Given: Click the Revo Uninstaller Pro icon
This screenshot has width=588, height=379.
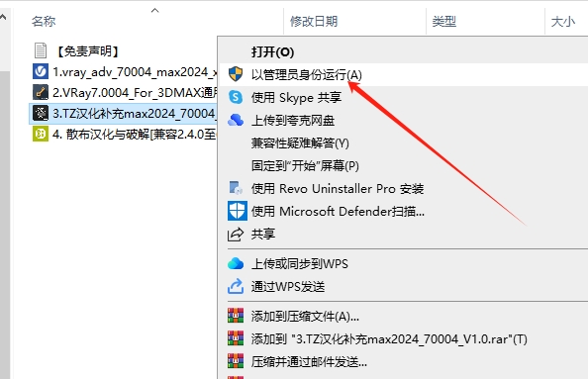Looking at the screenshot, I should (x=236, y=188).
